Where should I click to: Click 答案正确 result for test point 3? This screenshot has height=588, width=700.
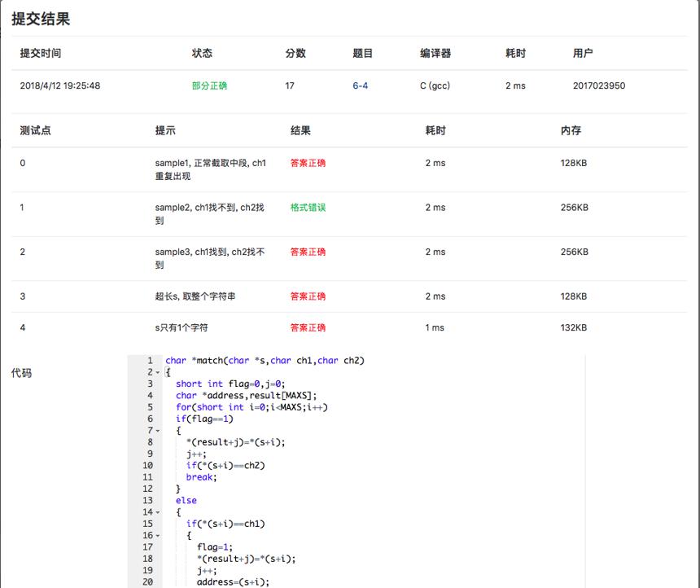[x=308, y=296]
